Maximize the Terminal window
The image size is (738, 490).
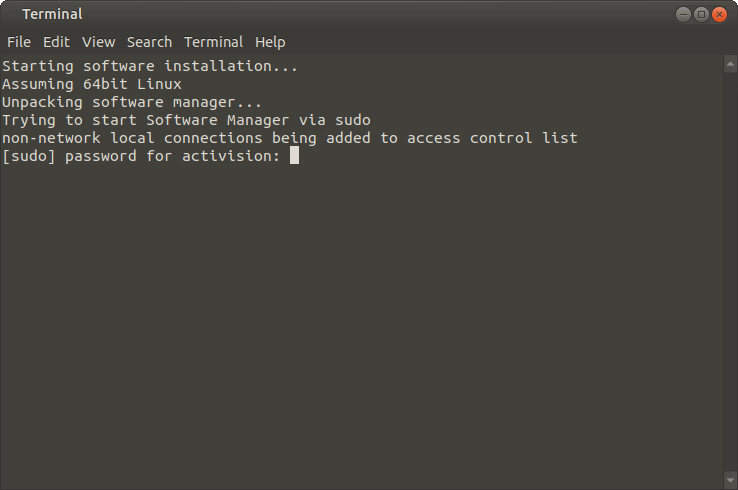click(x=701, y=14)
